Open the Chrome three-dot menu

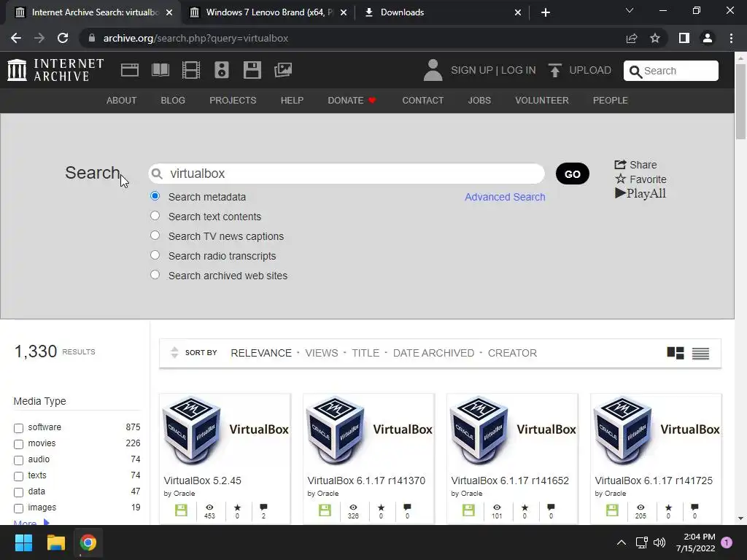731,38
